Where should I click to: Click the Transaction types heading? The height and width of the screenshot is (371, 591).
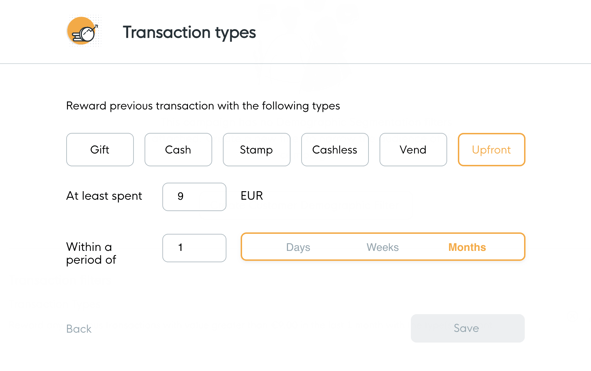189,32
